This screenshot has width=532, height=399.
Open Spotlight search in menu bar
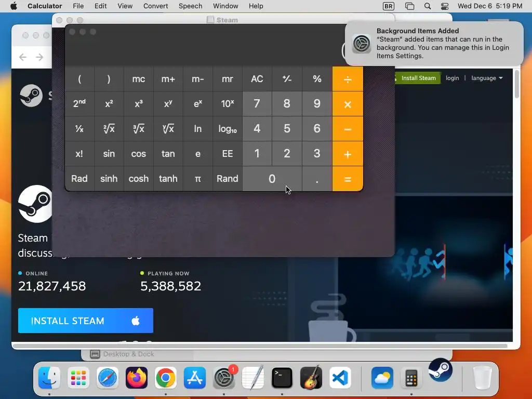pos(428,6)
